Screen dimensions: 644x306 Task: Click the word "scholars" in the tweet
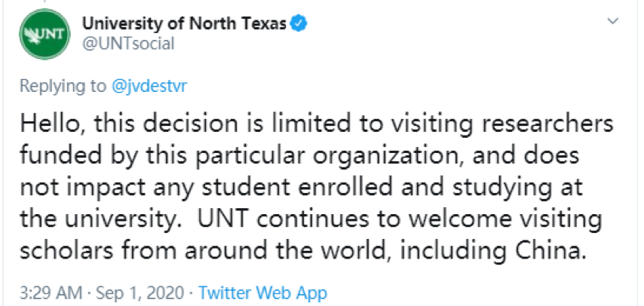click(x=63, y=248)
